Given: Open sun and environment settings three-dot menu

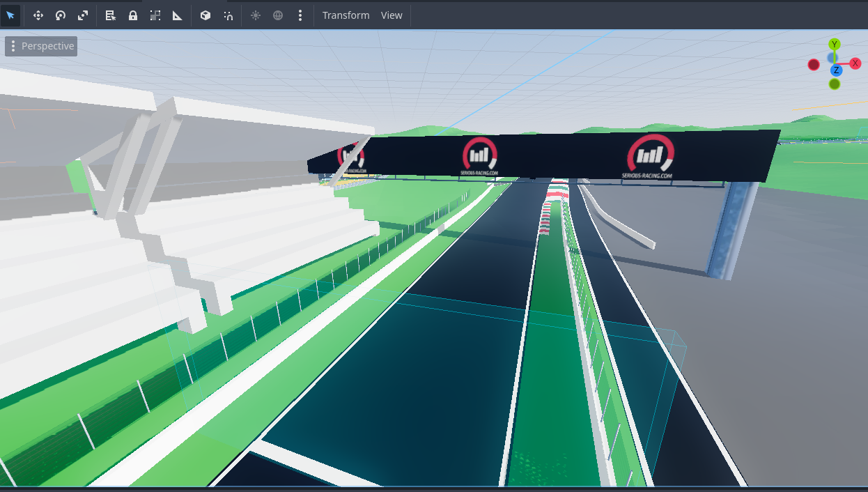Looking at the screenshot, I should coord(300,15).
